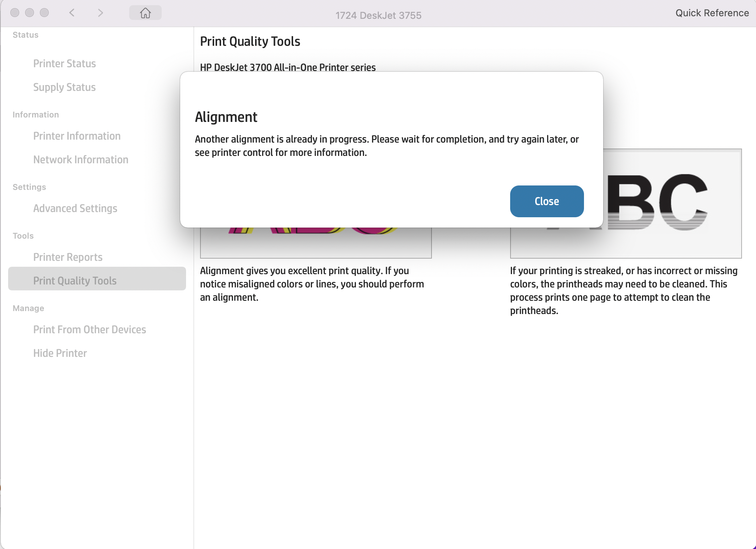
Task: Open Printer Status in sidebar
Action: (65, 64)
